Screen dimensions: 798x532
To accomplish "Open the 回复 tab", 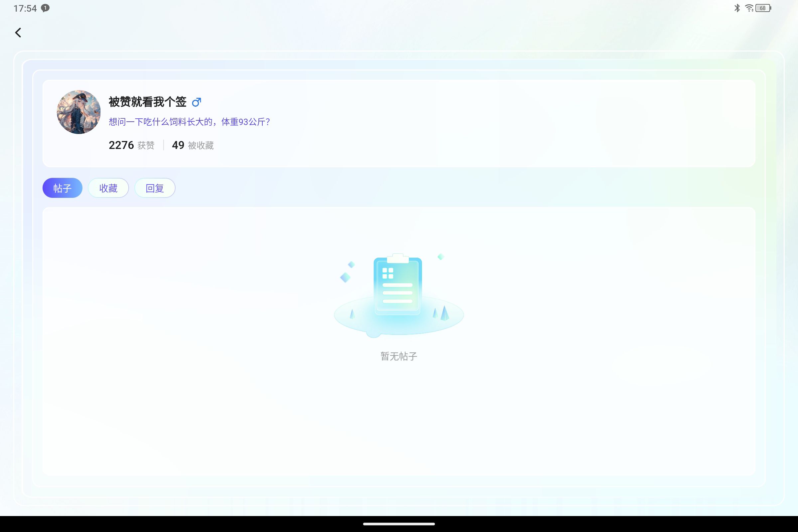I will click(x=155, y=188).
